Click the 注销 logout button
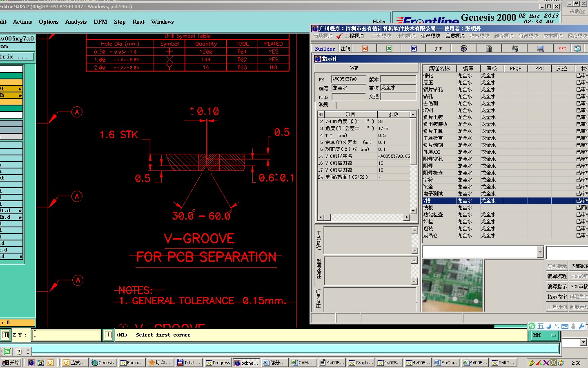Screen dimensions: 588x368 click(346, 49)
